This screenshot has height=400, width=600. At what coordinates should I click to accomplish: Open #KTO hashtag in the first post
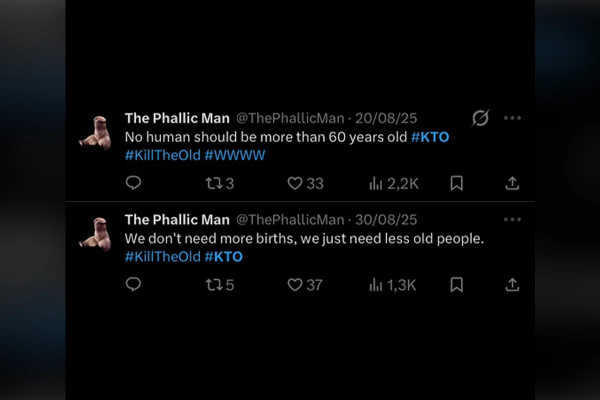pyautogui.click(x=430, y=137)
